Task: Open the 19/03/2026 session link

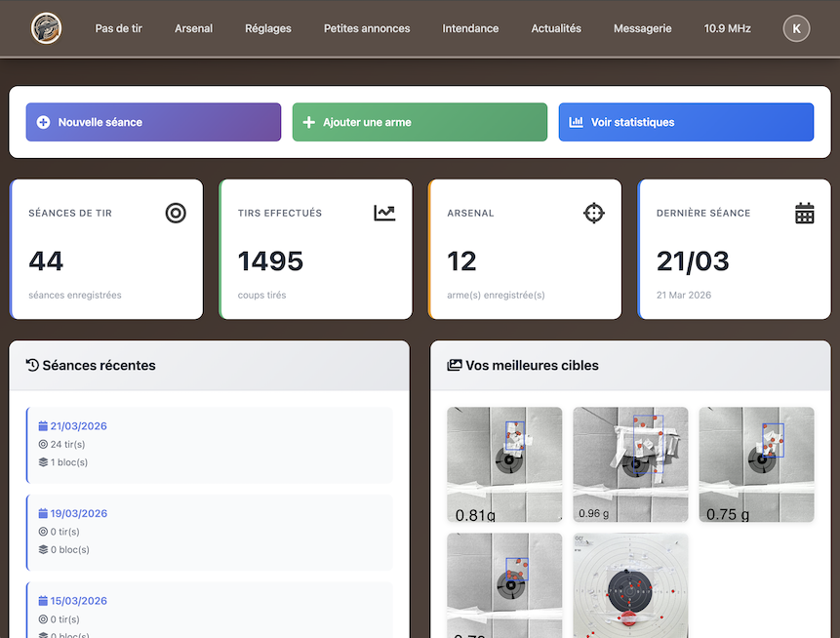Action: pos(78,514)
